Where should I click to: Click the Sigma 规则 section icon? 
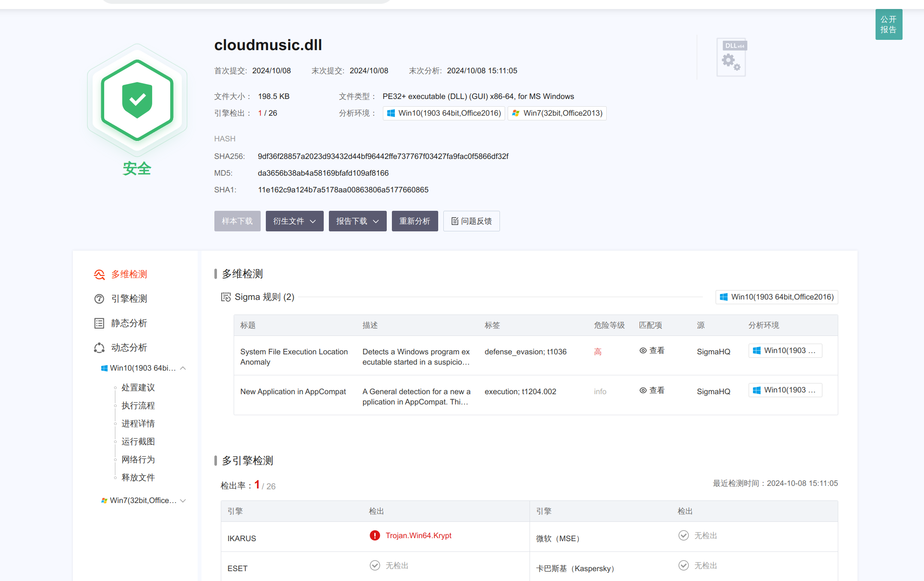click(x=226, y=297)
